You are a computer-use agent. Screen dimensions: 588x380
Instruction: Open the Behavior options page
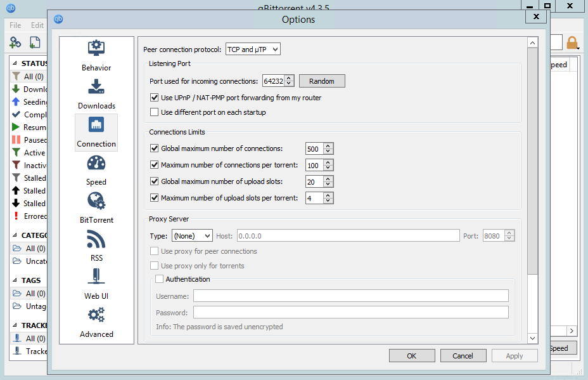click(96, 56)
